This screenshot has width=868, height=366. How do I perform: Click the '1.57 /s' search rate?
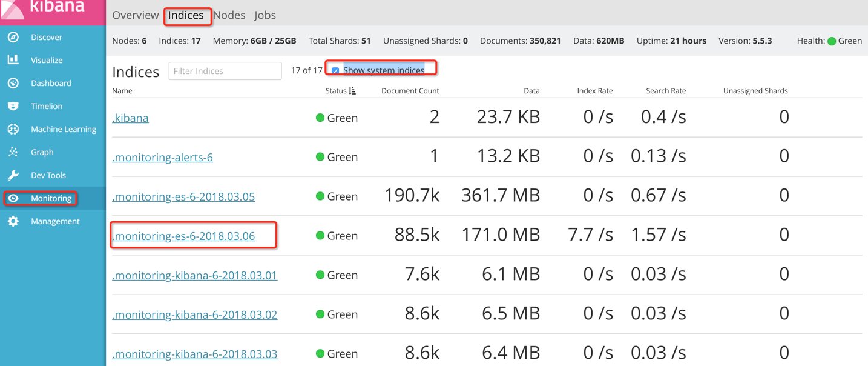[x=659, y=235]
